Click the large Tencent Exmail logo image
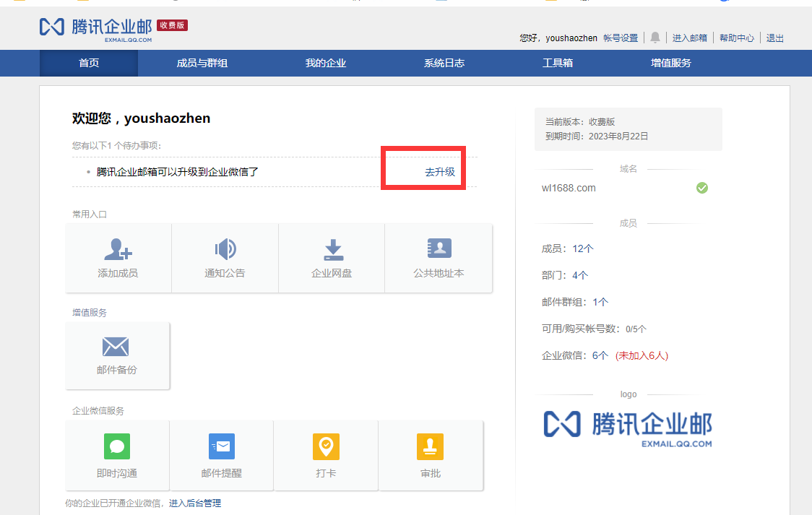Image resolution: width=812 pixels, height=515 pixels. point(628,428)
